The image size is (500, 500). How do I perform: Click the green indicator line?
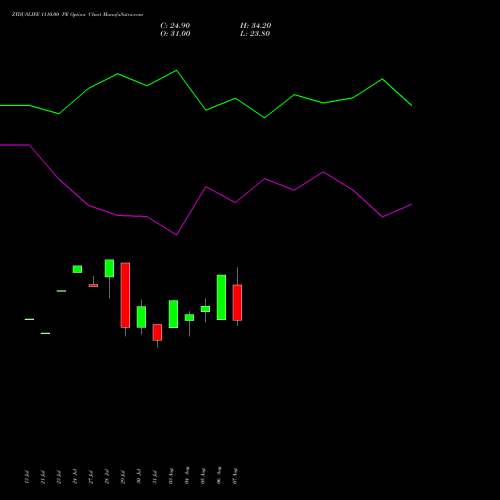pyautogui.click(x=206, y=109)
